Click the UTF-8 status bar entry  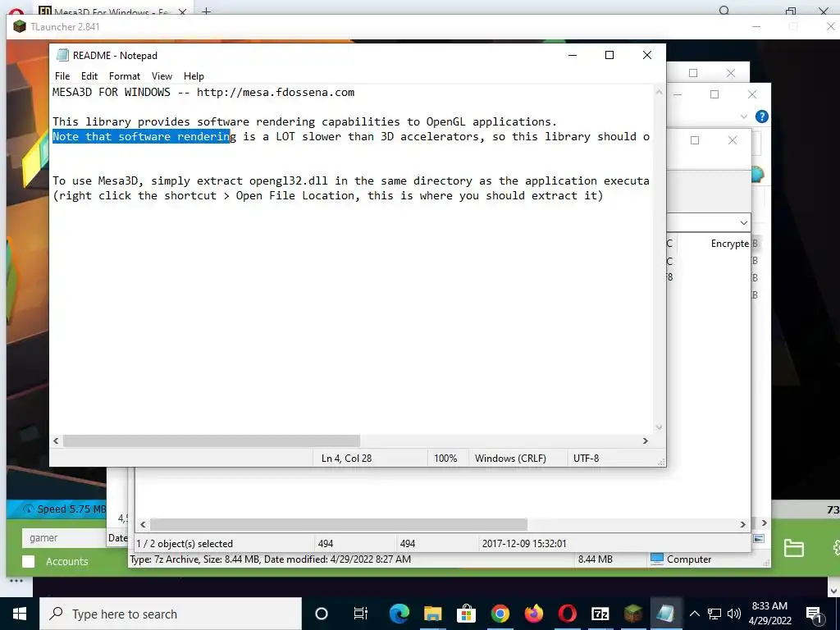[x=586, y=459]
